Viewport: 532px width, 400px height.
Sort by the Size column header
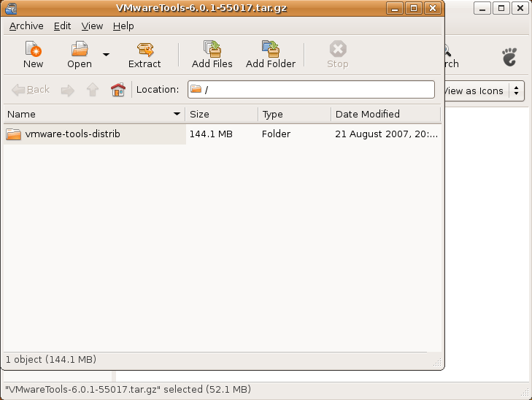(222, 115)
